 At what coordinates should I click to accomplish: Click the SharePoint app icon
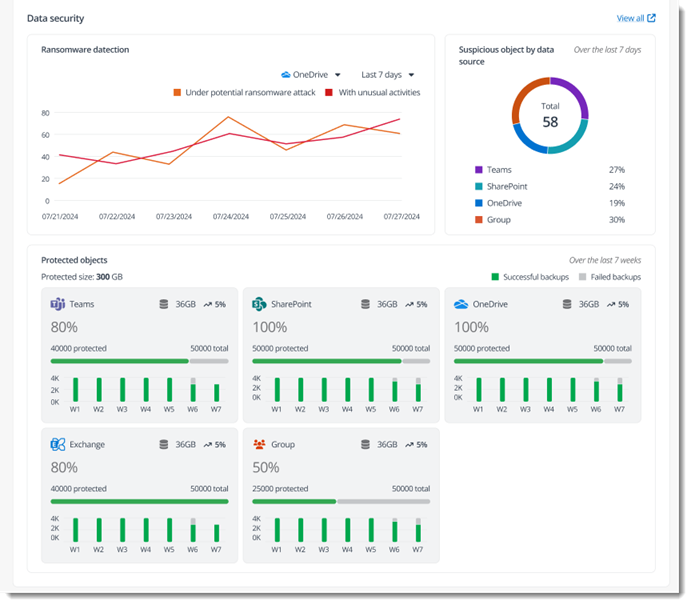click(x=260, y=304)
